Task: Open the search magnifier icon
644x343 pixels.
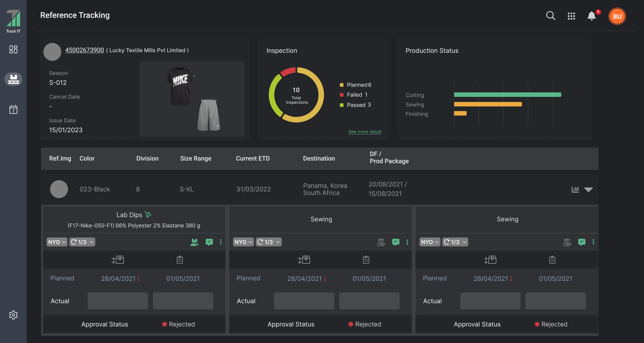Action: click(x=551, y=16)
